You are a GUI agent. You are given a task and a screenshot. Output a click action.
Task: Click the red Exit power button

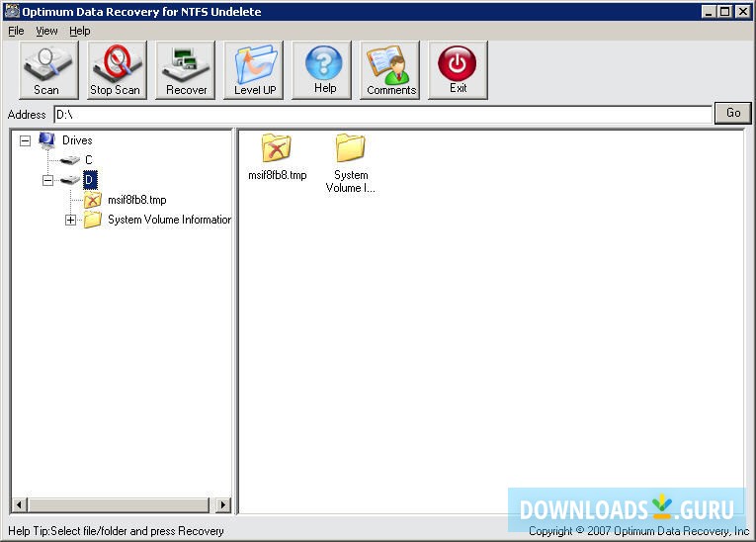(458, 70)
